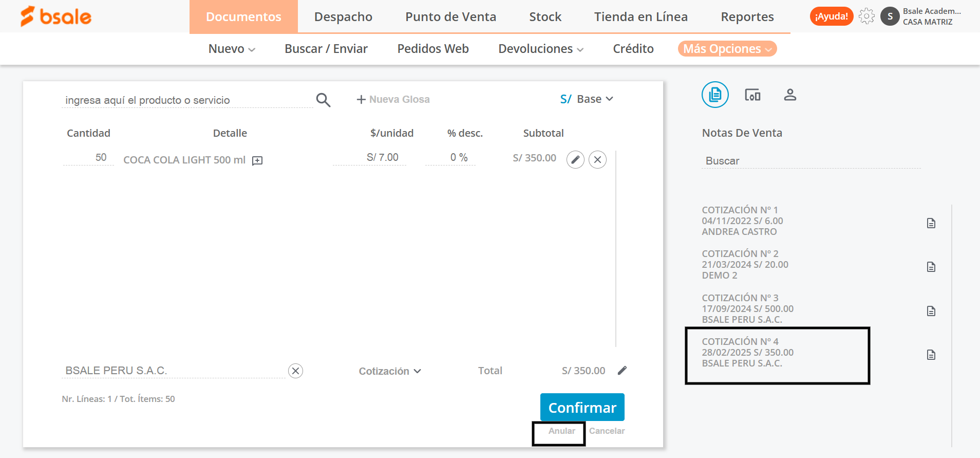This screenshot has height=458, width=980.
Task: Open the S/ Base price list dropdown
Action: click(x=587, y=99)
